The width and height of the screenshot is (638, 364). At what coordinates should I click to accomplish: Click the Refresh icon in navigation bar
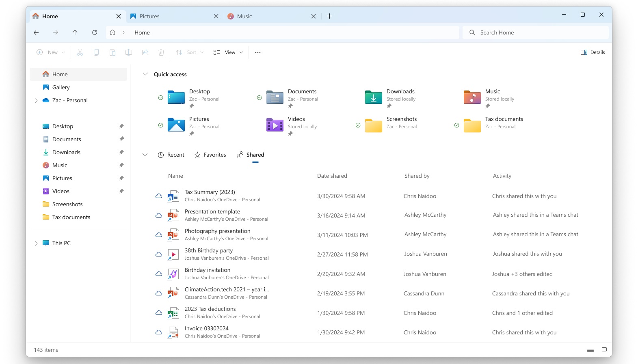(x=95, y=32)
